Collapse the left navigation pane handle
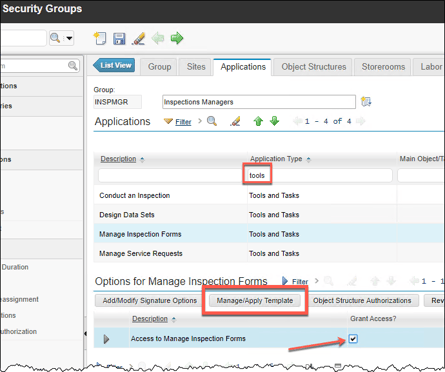 (x=85, y=333)
